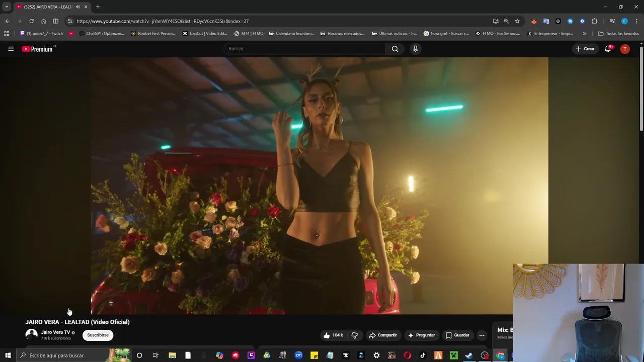Click the YouTube search magnifier button
Screen dimensions: 644x362
point(395,49)
